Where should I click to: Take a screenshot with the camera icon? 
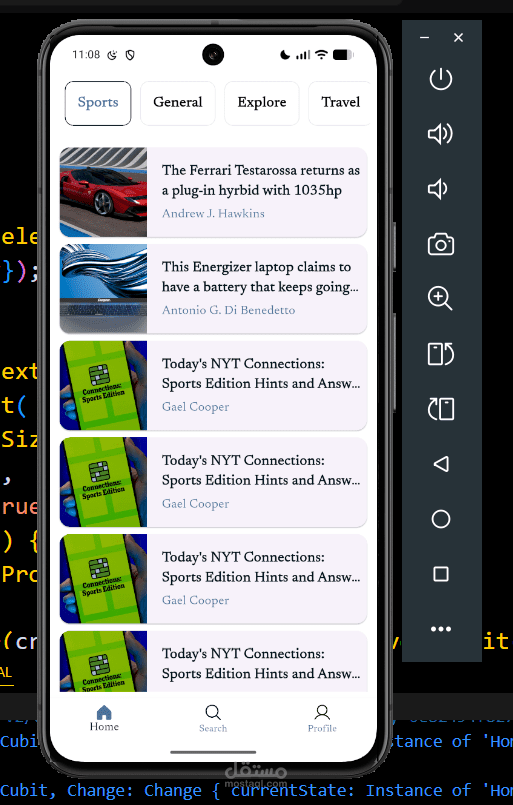441,244
